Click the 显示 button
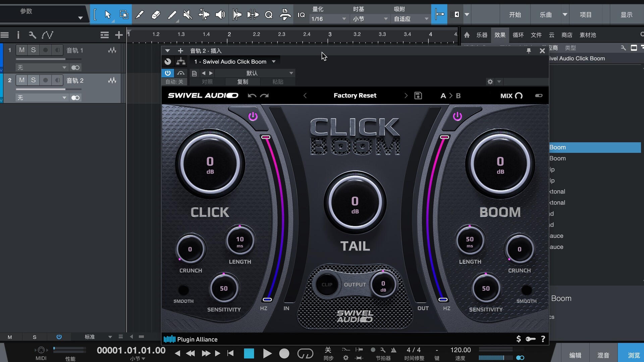Viewport: 644px width, 362px height. click(x=626, y=14)
